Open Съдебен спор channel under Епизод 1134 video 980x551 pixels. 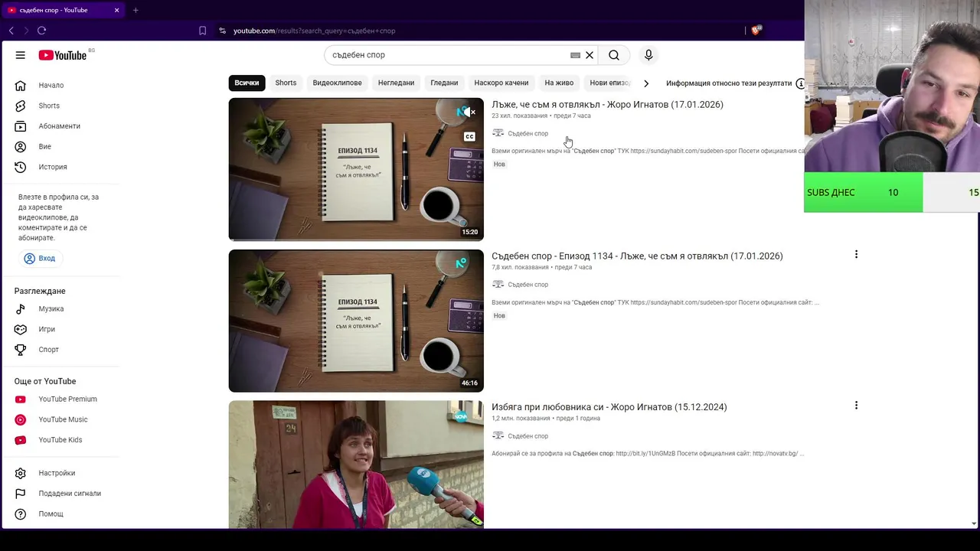[x=528, y=285]
